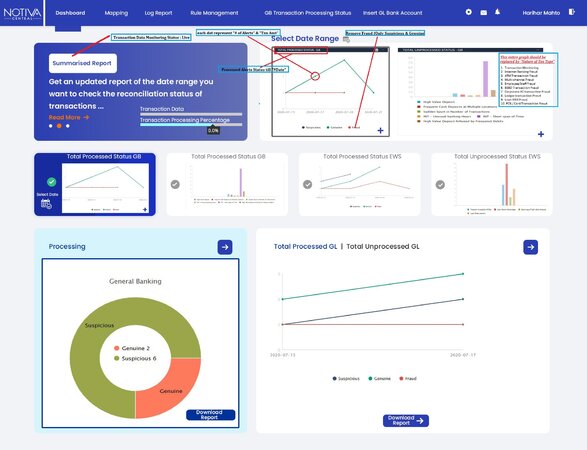Click the Notiva Central logo

22,13
